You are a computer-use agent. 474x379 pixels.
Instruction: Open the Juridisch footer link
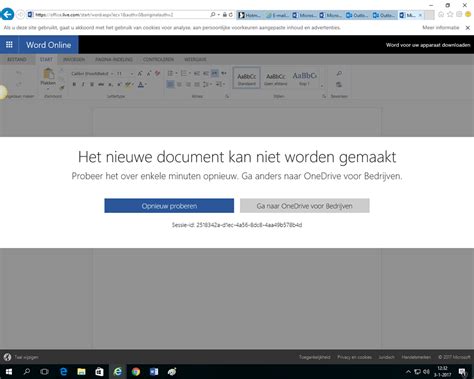386,357
